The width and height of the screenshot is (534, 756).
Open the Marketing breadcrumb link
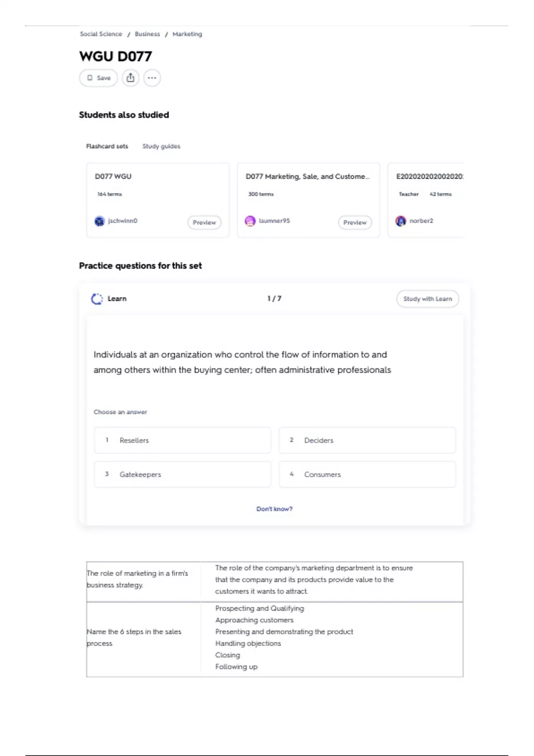(187, 34)
